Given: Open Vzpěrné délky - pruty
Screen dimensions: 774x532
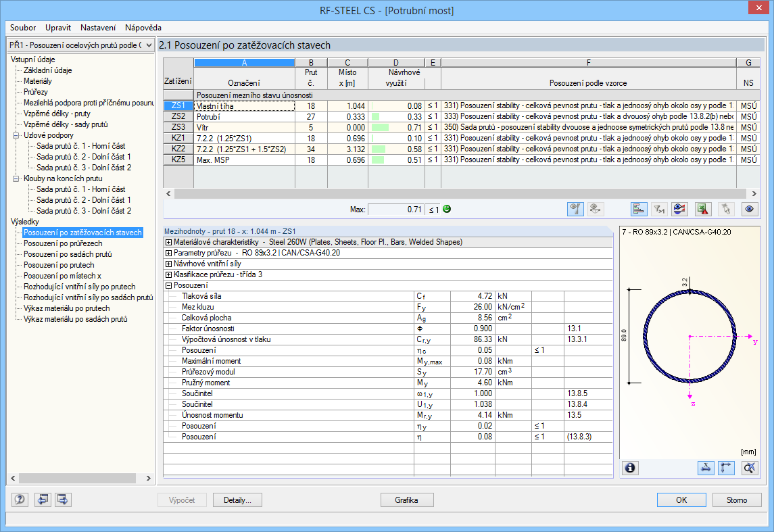Looking at the screenshot, I should pos(57,114).
